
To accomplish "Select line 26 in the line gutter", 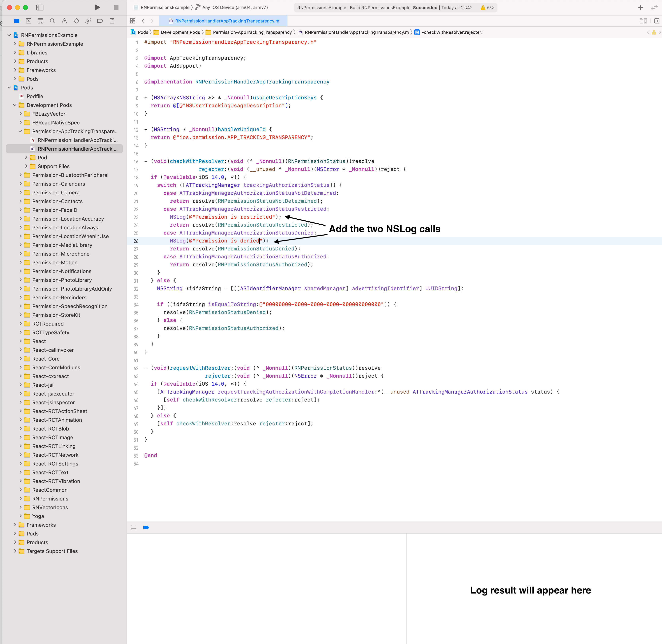I will point(136,241).
